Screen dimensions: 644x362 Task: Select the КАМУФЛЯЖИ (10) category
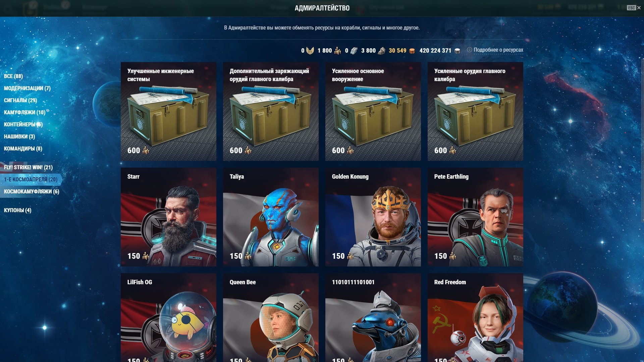coord(24,112)
